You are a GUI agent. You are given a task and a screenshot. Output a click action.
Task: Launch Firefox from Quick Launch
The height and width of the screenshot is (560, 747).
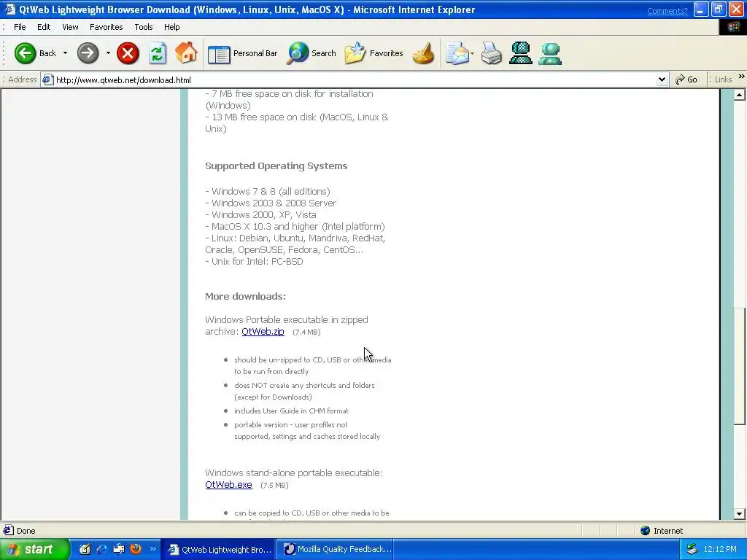point(136,549)
